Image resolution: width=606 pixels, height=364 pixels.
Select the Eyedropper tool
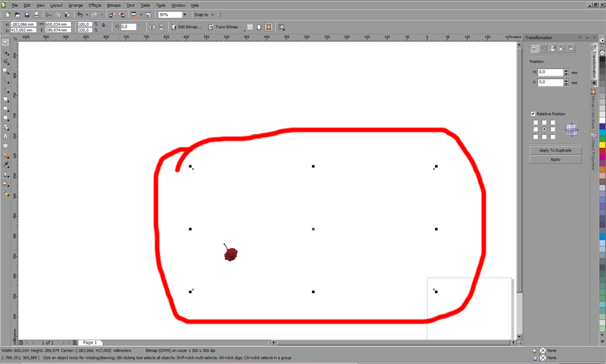[x=5, y=165]
